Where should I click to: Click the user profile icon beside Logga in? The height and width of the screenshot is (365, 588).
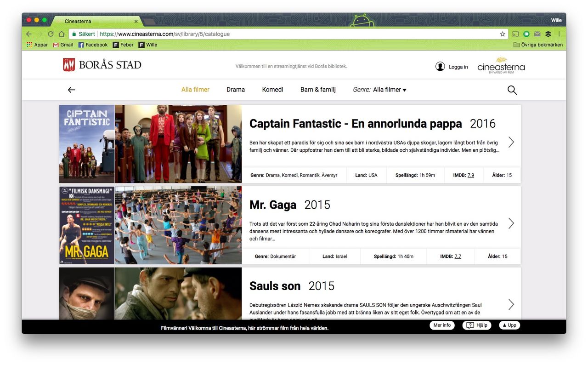[440, 67]
